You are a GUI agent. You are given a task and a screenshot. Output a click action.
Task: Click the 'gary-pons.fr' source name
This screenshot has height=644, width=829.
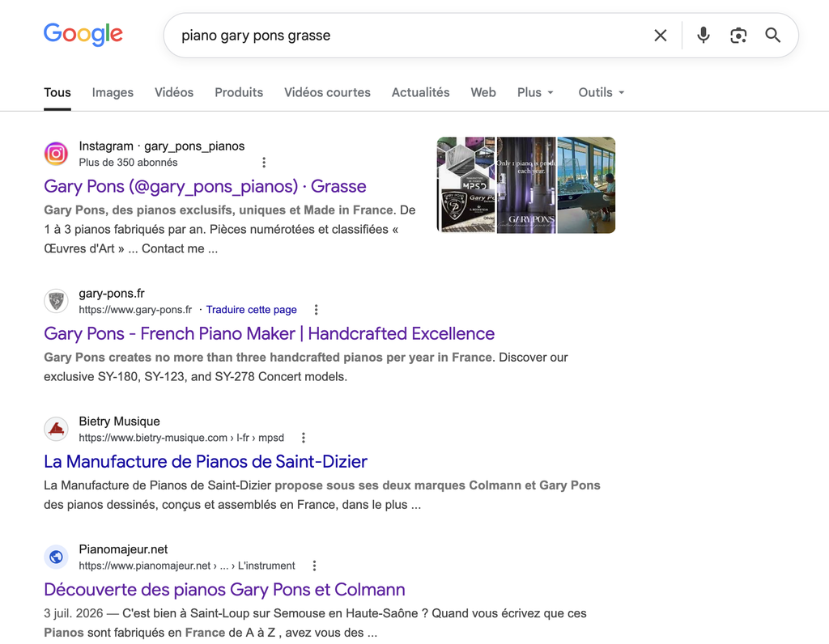(x=112, y=293)
